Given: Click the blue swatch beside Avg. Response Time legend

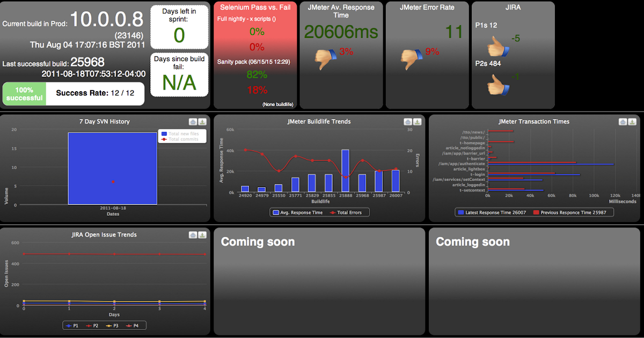Looking at the screenshot, I should 275,212.
